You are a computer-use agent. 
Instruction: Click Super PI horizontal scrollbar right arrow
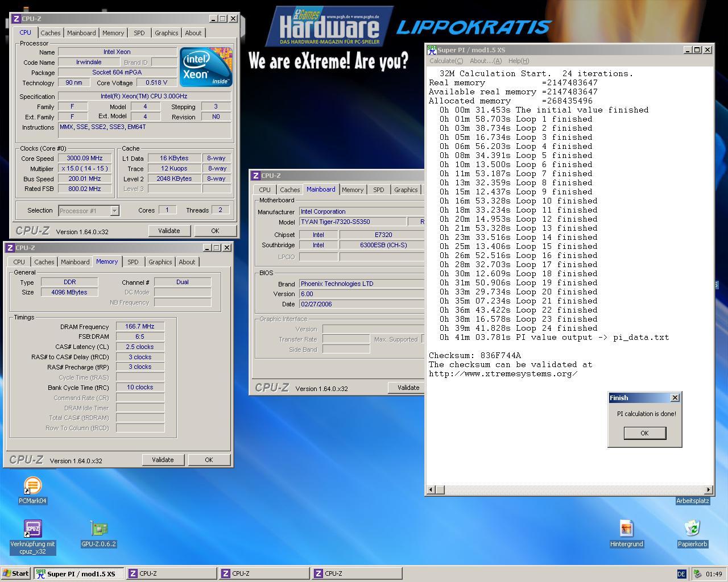708,489
